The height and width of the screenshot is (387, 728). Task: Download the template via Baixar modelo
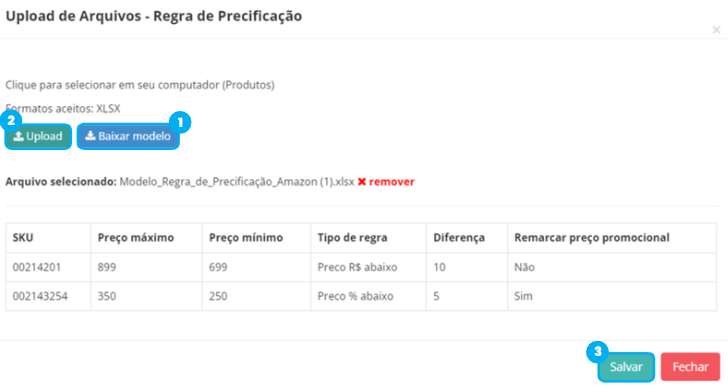coord(128,136)
